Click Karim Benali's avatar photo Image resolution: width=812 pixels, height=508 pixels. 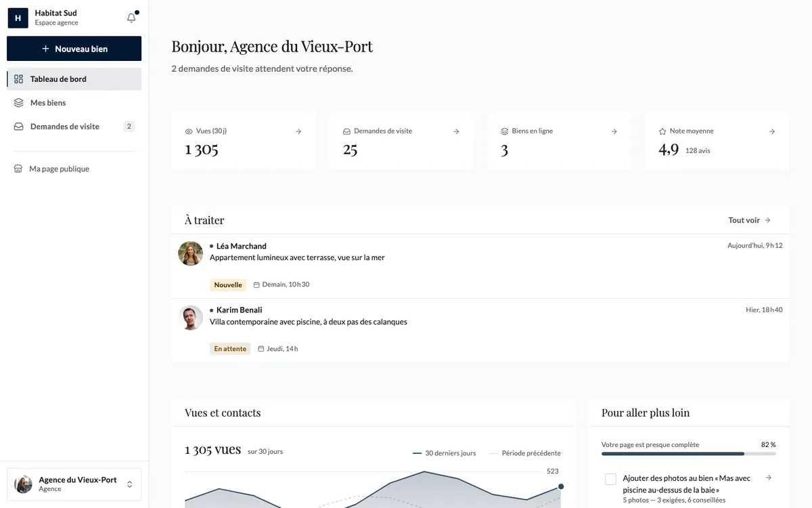pos(191,318)
